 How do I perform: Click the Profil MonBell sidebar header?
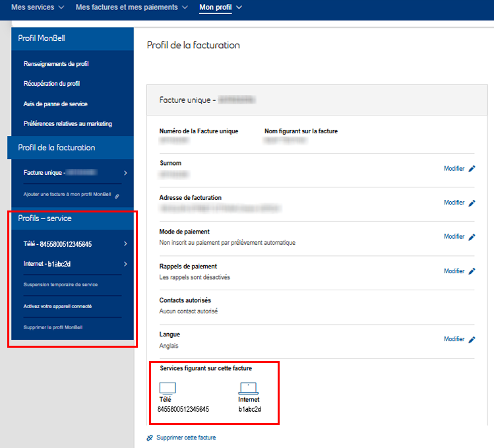[73, 38]
